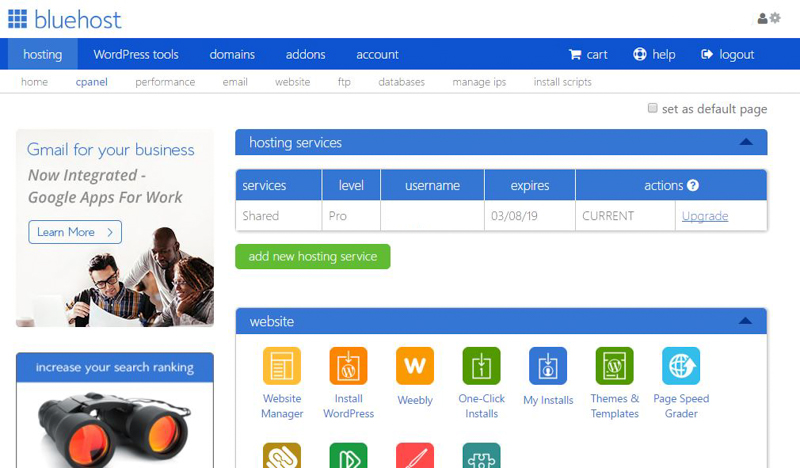Click the Shared services cell

click(x=279, y=215)
